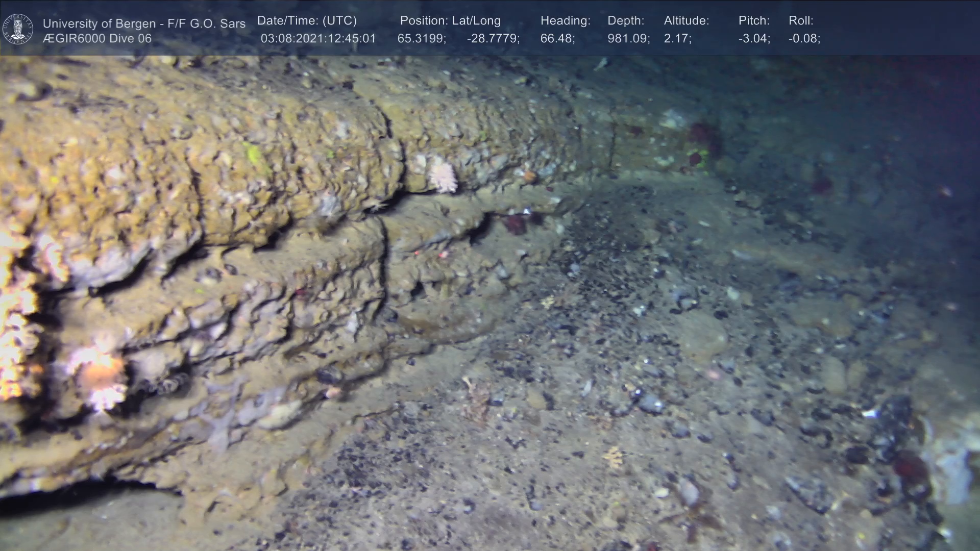Select the ÆGIR6000 Dive 06 label
The height and width of the screenshot is (551, 980).
[97, 38]
